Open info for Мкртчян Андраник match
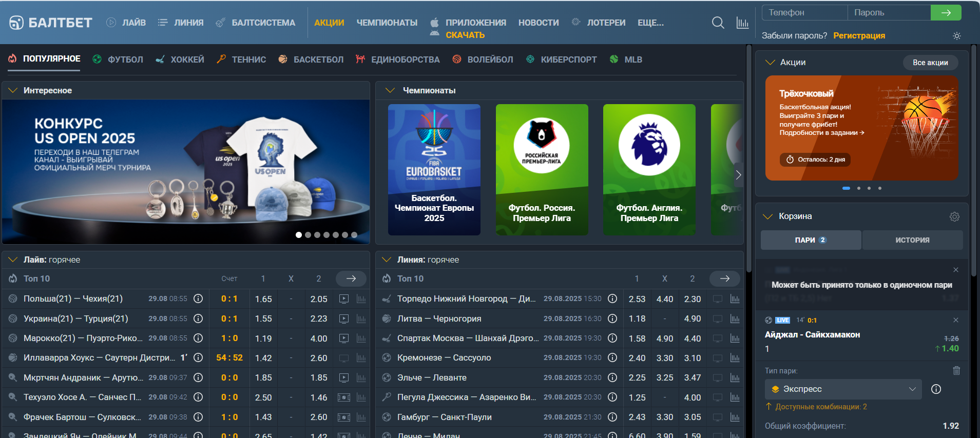 (198, 377)
